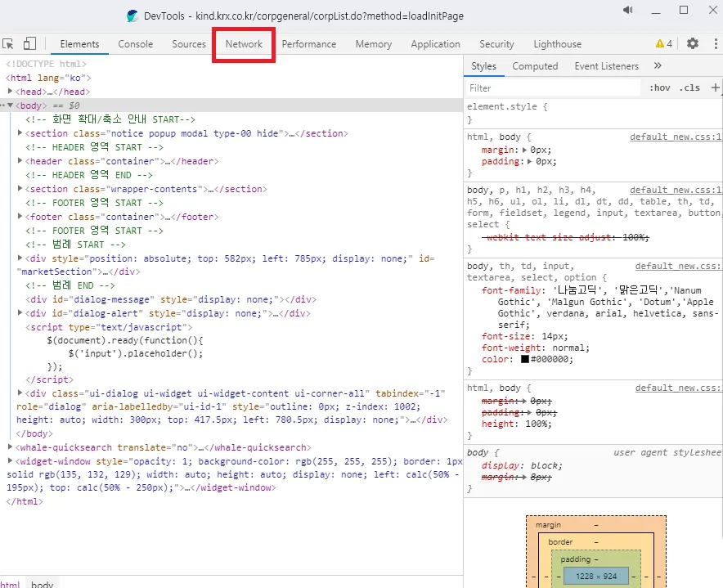Switch to the Elements tab
This screenshot has width=723, height=588.
coord(79,44)
